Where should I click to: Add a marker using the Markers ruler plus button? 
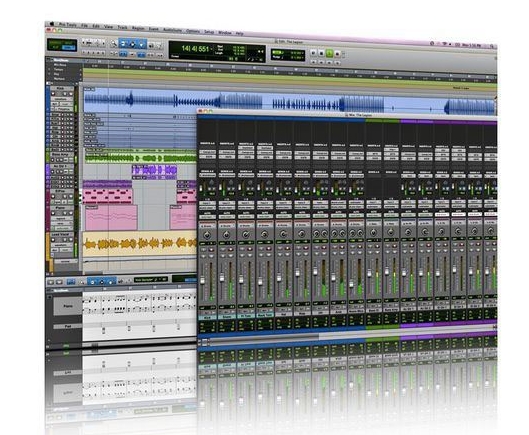point(81,79)
